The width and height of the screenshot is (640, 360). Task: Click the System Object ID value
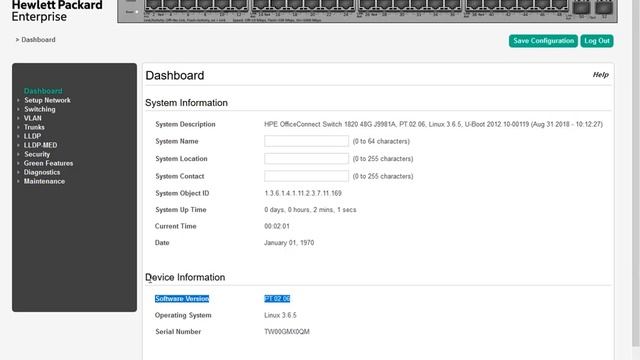tap(303, 193)
